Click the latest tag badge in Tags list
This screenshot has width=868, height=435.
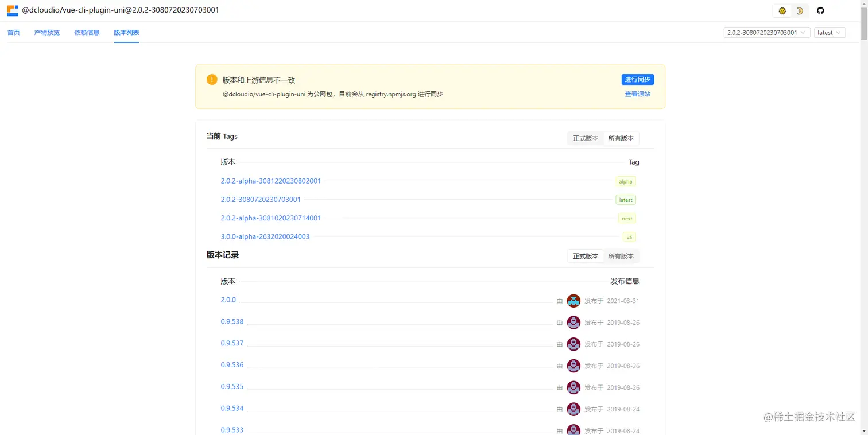click(x=626, y=200)
